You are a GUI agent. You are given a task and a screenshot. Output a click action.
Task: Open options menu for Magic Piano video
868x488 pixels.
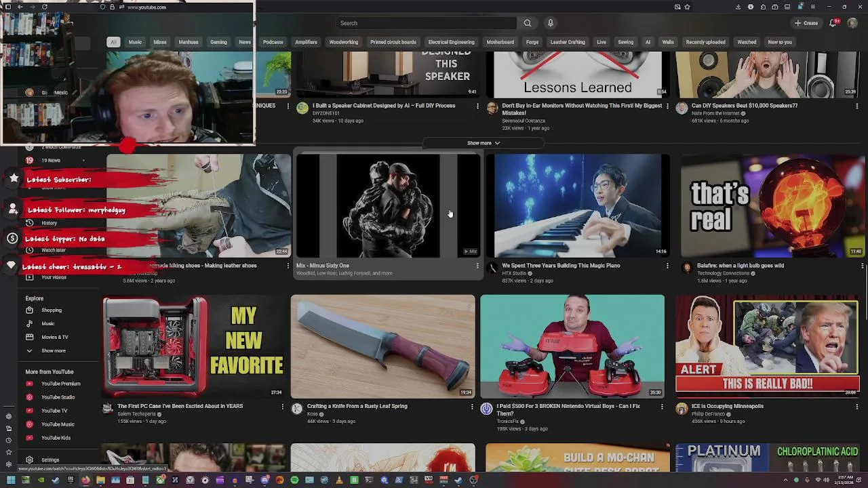click(667, 266)
